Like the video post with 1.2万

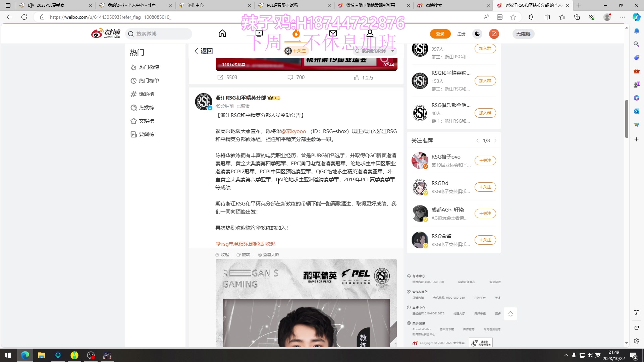(357, 77)
